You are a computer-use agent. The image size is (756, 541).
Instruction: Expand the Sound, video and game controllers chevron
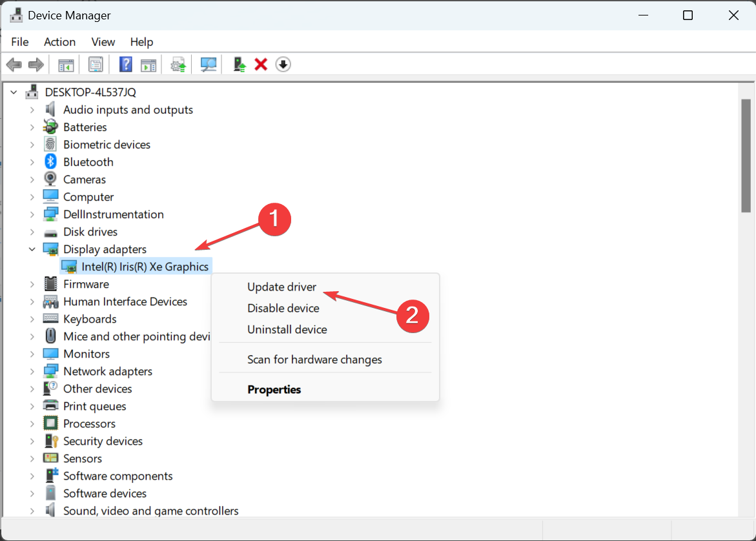(x=32, y=511)
